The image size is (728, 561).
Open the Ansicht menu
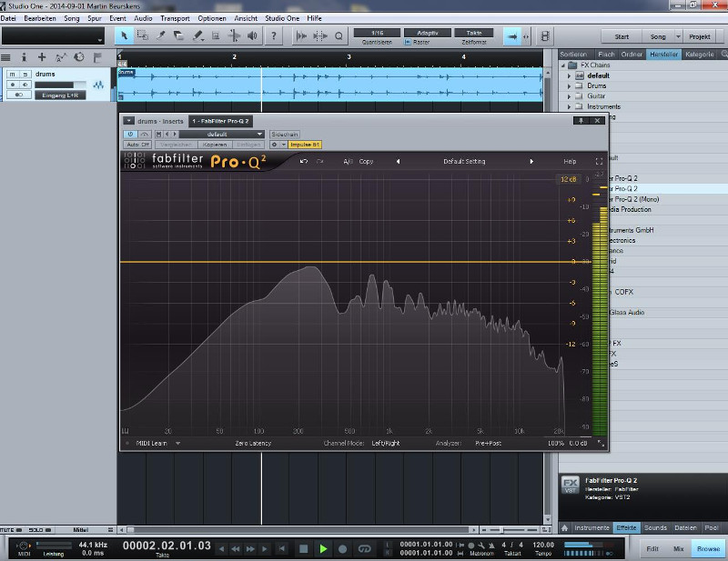pos(246,18)
